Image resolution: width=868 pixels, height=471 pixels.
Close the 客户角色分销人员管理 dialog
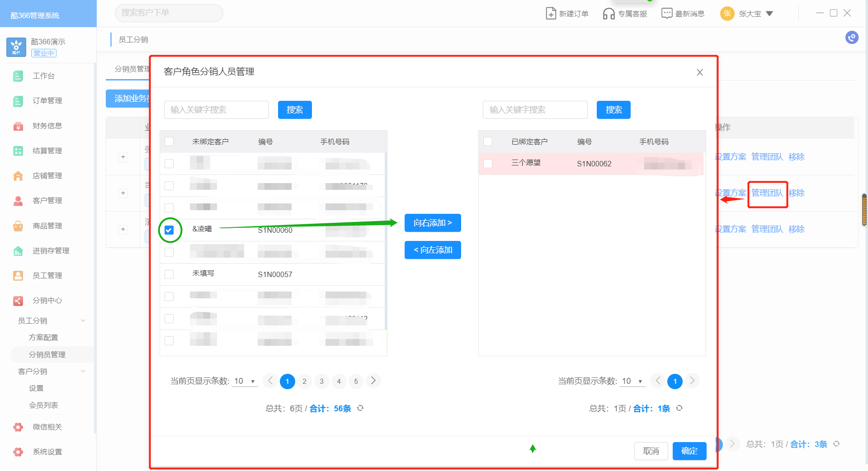tap(699, 72)
